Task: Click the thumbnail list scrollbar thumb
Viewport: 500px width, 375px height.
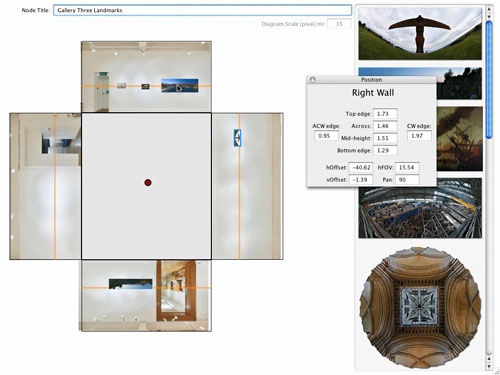Action: pyautogui.click(x=489, y=79)
